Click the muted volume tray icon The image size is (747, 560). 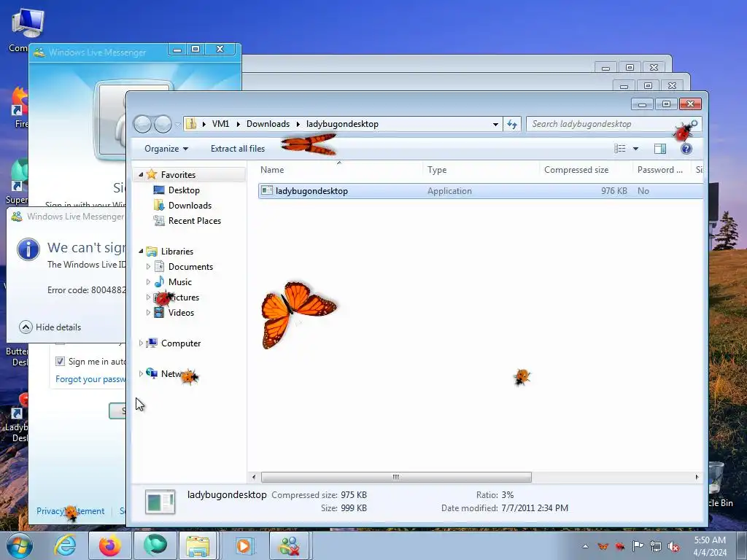click(673, 547)
